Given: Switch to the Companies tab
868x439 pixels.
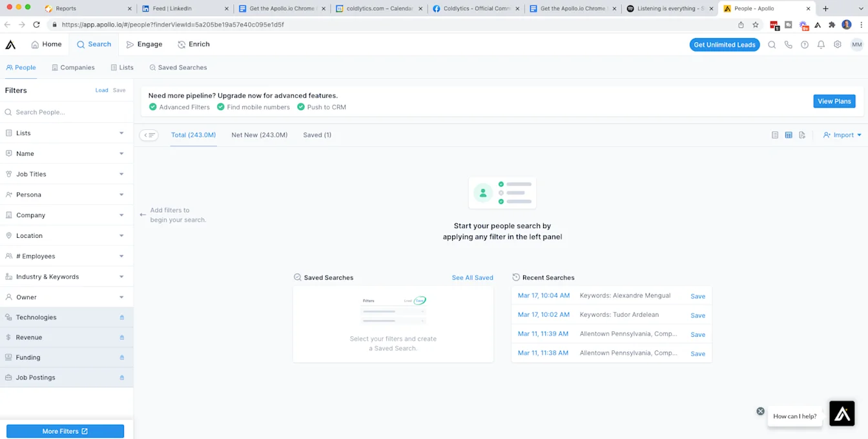Looking at the screenshot, I should pos(73,67).
